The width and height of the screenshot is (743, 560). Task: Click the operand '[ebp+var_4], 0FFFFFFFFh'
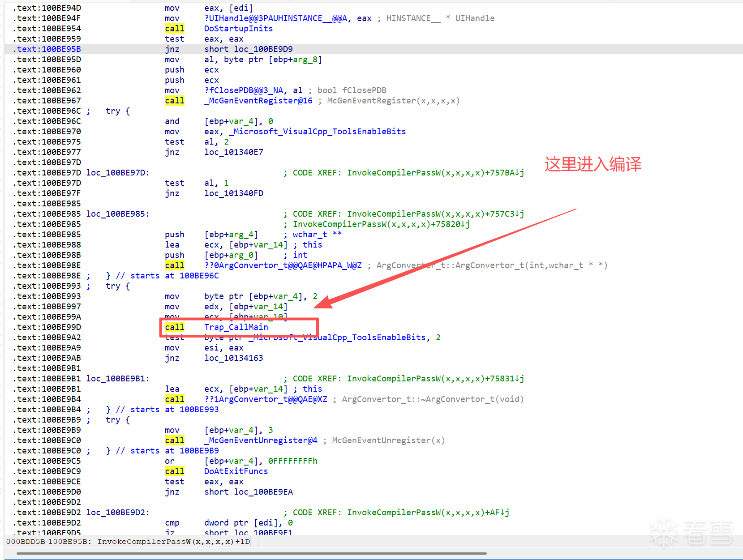tap(261, 461)
